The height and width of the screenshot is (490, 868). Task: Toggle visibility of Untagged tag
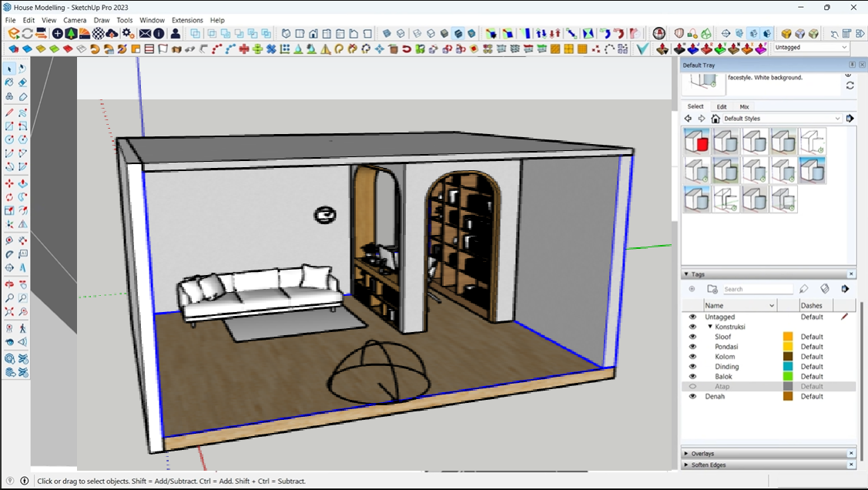(x=692, y=317)
